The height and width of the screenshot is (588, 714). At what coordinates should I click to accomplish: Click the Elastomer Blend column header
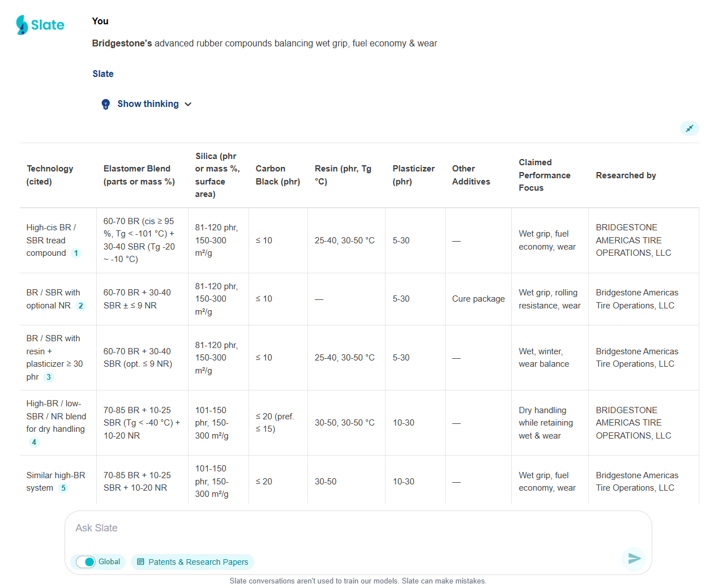coord(139,175)
